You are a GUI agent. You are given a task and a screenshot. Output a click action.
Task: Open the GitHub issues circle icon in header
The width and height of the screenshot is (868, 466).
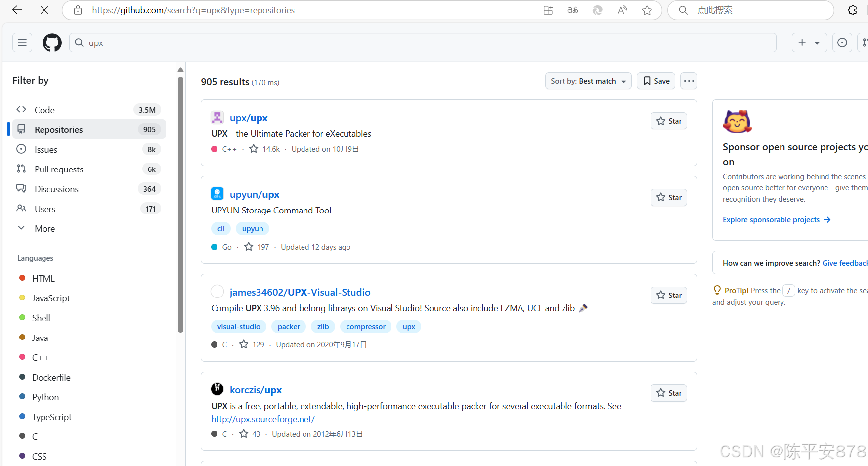842,42
